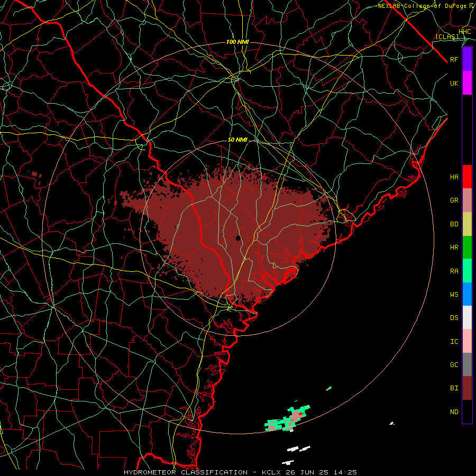Select the GC gray legend swatch
476x476 pixels.
point(467,364)
